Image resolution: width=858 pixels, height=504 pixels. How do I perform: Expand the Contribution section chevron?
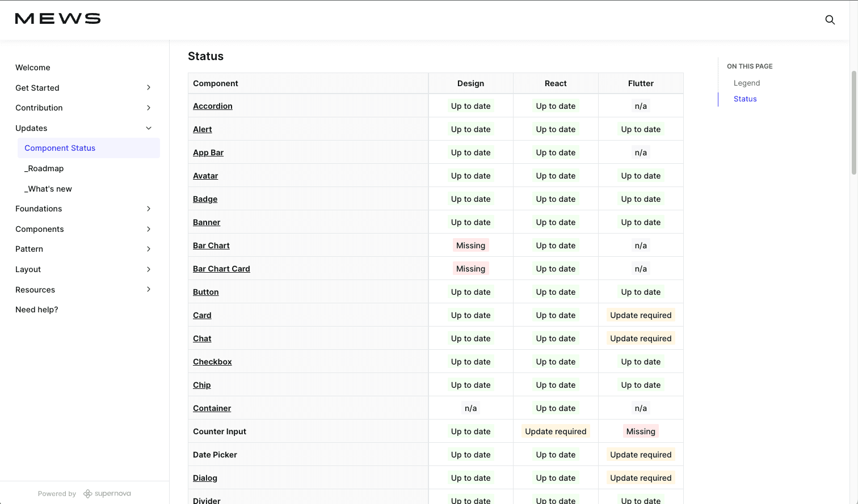(149, 108)
